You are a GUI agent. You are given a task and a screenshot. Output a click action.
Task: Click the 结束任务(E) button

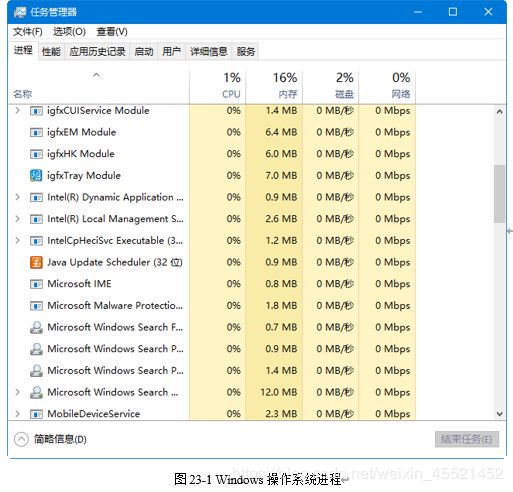pyautogui.click(x=467, y=439)
